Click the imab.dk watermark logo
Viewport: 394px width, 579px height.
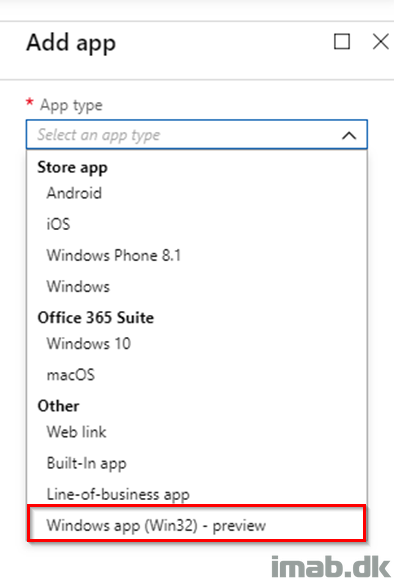pyautogui.click(x=331, y=566)
